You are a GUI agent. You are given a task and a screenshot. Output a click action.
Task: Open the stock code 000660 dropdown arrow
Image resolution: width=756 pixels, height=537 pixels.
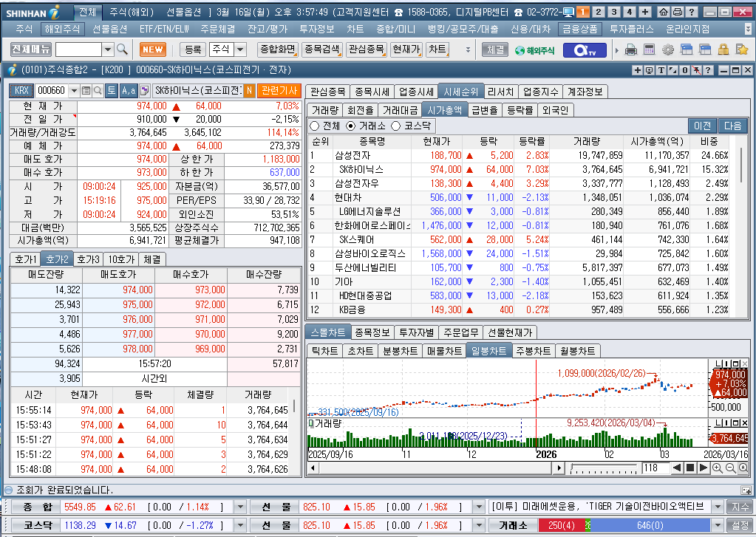pyautogui.click(x=74, y=91)
